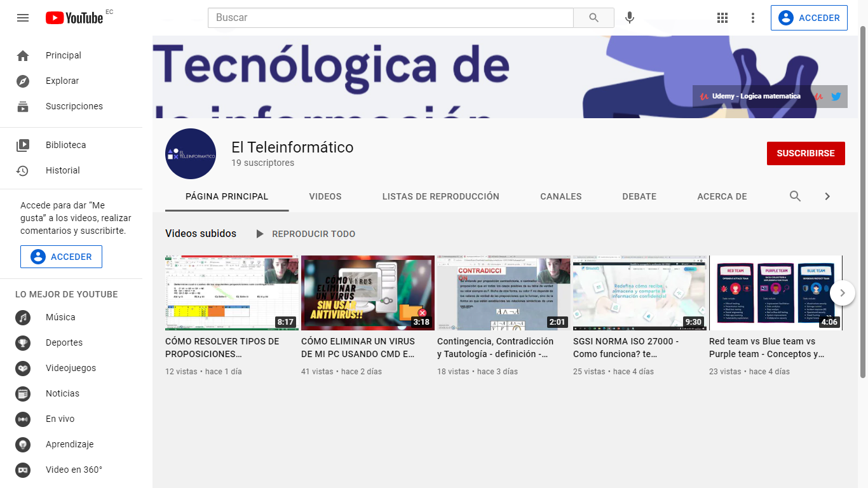Click the Biblioteca library icon
Screen dimensions: 868x488
point(23,146)
